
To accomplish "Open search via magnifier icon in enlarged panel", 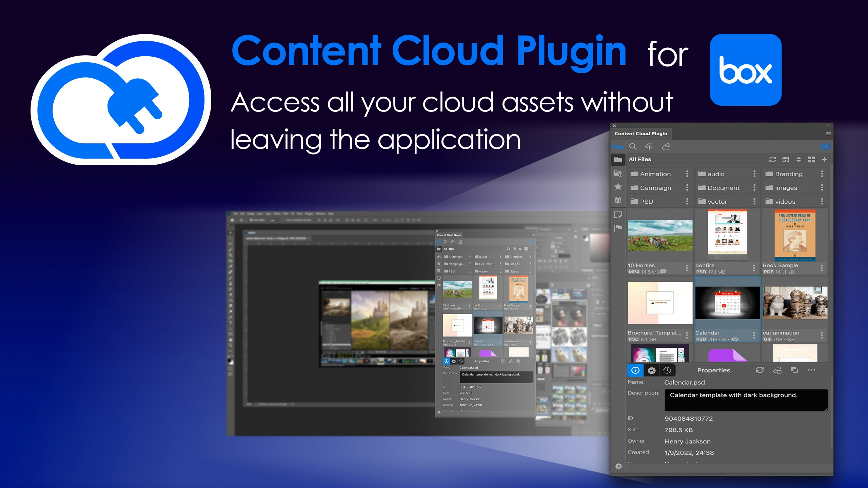I will point(633,146).
